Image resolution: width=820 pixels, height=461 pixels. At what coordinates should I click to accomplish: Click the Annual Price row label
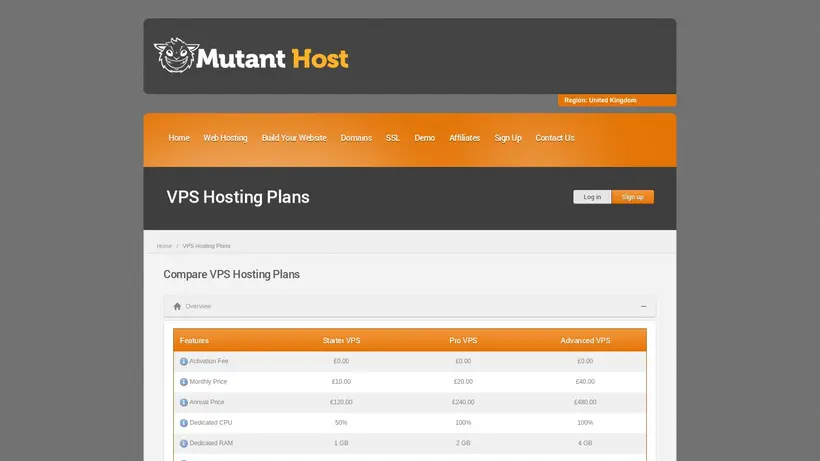(207, 402)
